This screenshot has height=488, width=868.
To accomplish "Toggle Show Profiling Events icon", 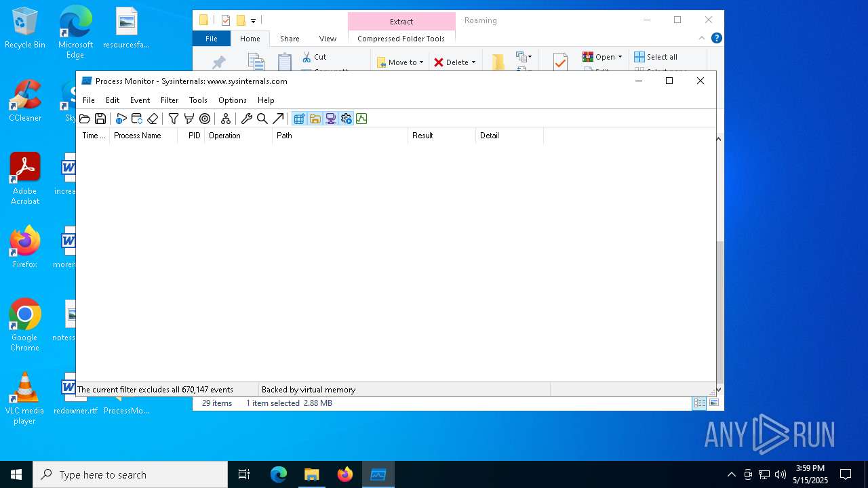I will click(x=361, y=119).
